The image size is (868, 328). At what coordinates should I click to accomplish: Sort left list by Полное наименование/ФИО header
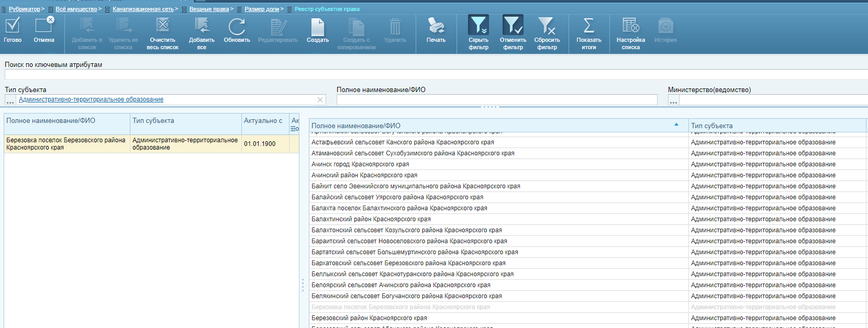(x=67, y=124)
